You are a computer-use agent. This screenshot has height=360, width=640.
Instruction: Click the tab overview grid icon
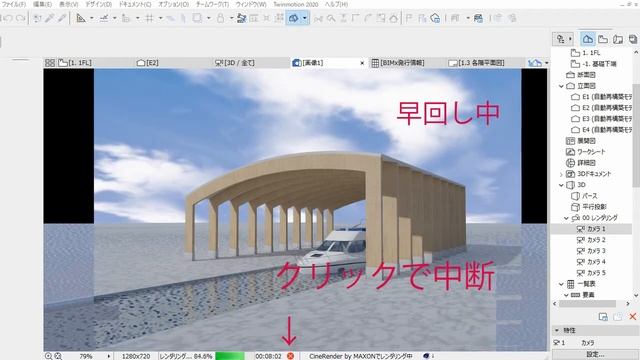(x=50, y=63)
